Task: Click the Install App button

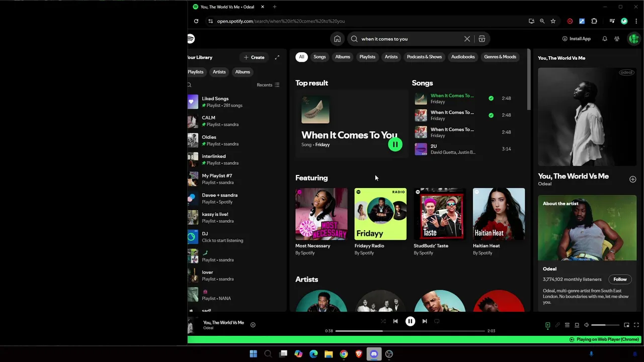Action: (x=577, y=39)
